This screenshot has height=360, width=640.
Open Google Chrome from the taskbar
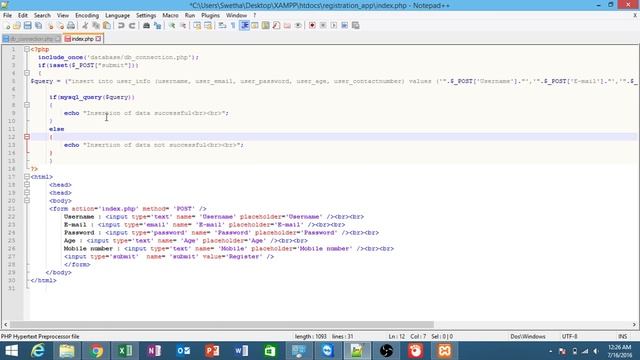(96, 351)
